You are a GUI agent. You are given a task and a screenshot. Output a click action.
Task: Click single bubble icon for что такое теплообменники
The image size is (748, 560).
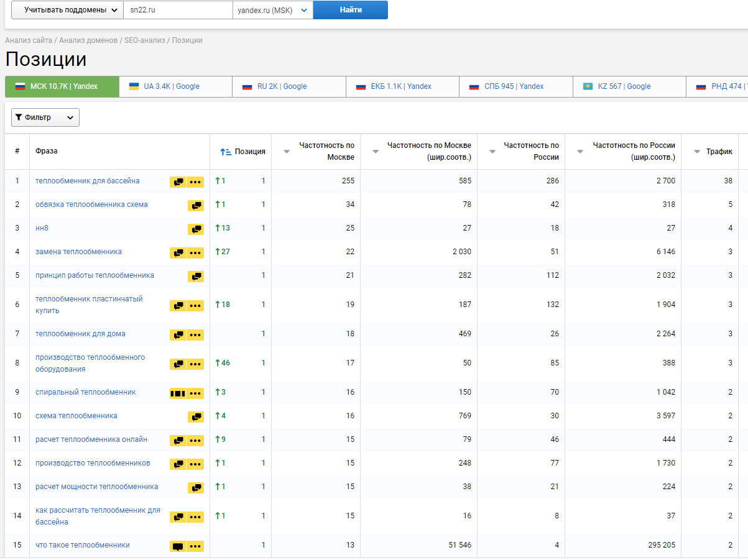point(178,546)
